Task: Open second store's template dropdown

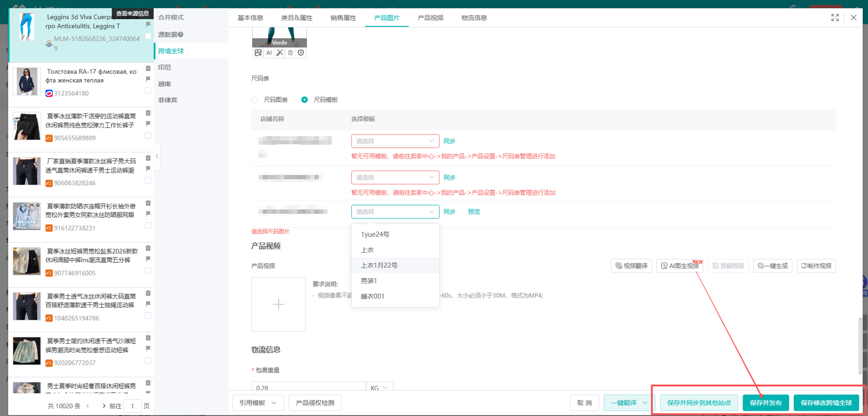Action: pos(395,177)
